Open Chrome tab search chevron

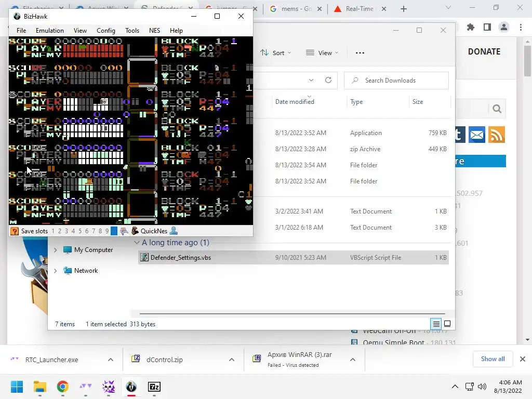coord(448,7)
